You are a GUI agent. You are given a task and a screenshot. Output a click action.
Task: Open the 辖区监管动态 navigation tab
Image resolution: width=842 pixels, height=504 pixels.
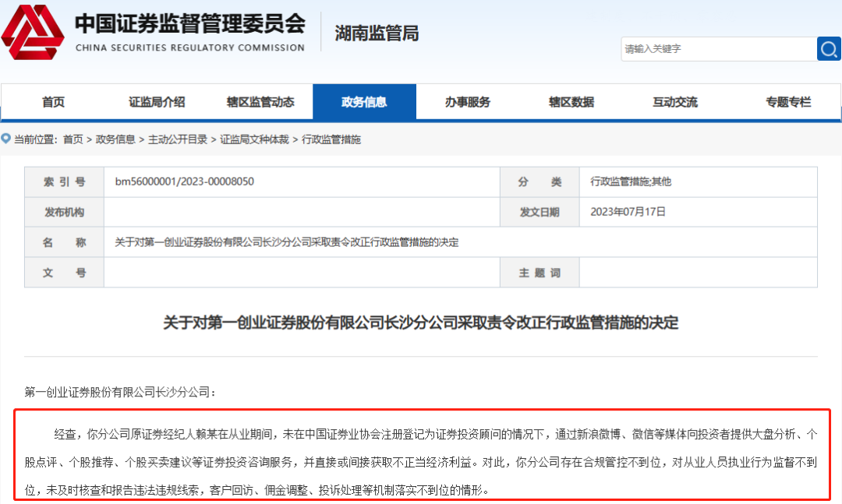point(260,102)
